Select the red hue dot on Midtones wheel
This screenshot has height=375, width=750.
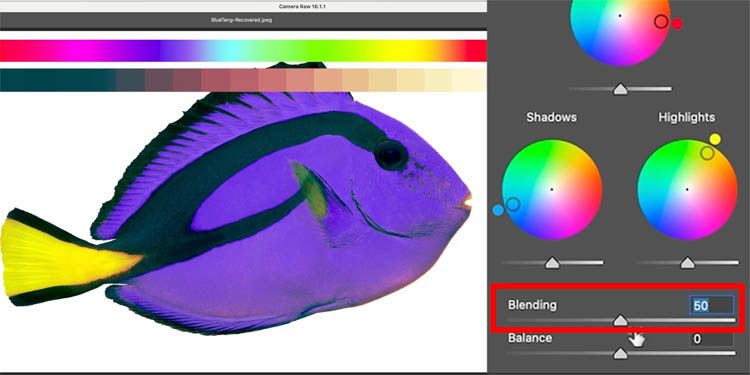pos(677,23)
